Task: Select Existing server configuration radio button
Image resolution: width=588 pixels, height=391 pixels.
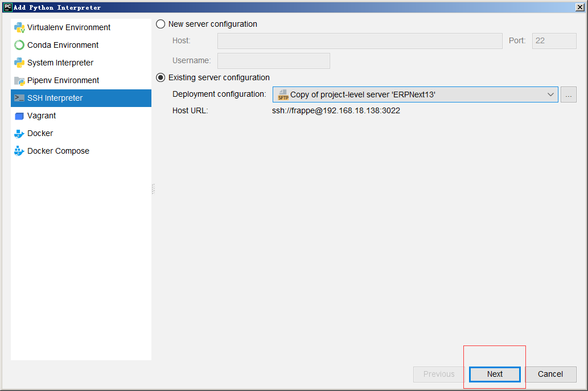Action: [161, 77]
